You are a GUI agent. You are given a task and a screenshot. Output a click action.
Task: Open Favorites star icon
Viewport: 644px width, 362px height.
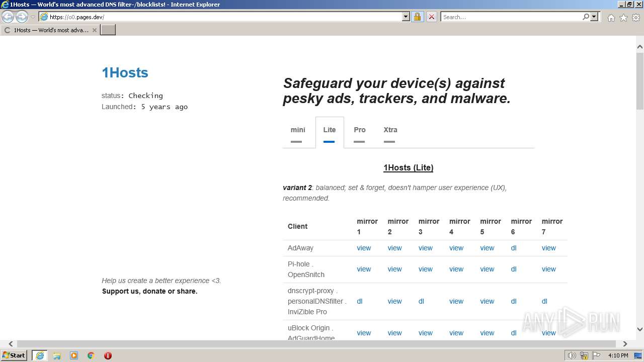click(623, 18)
